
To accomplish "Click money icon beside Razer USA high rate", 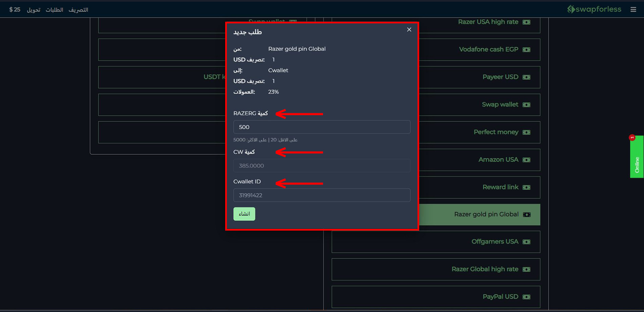I will 527,22.
